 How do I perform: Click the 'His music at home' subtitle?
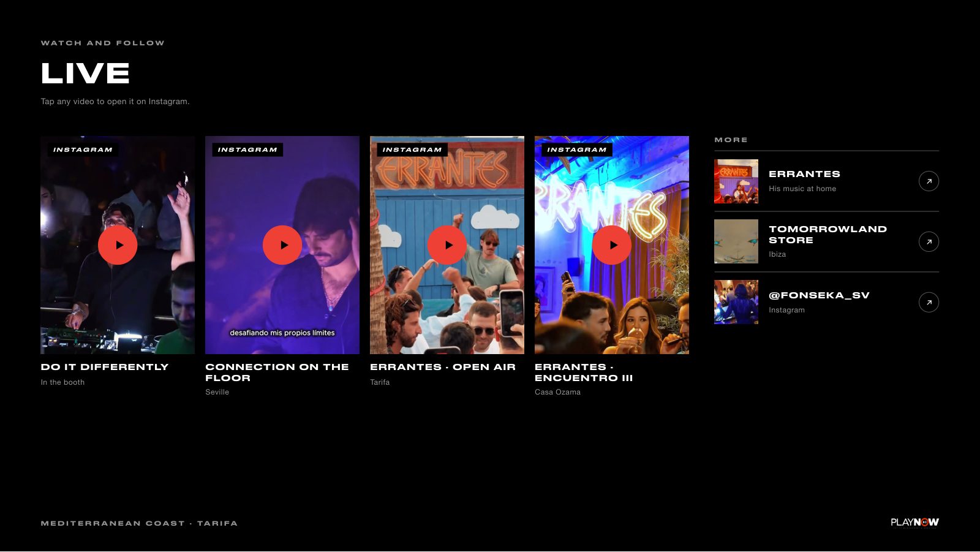pos(802,189)
